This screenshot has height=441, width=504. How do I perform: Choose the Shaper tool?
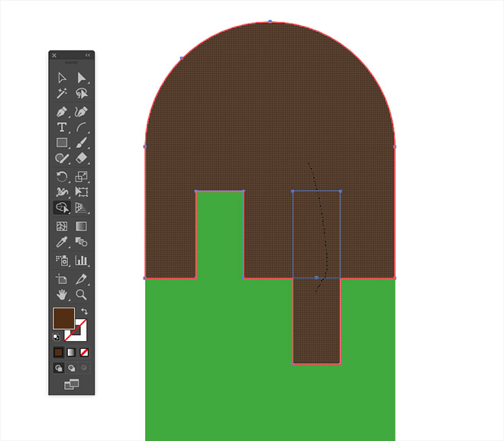click(x=62, y=159)
